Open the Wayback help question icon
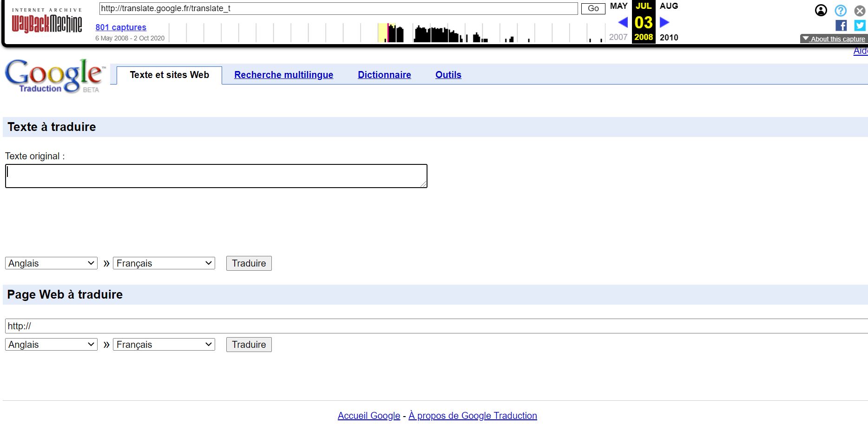This screenshot has width=868, height=424. click(841, 10)
